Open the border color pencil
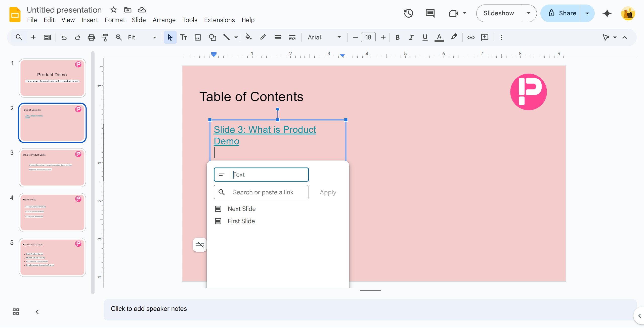 click(263, 37)
